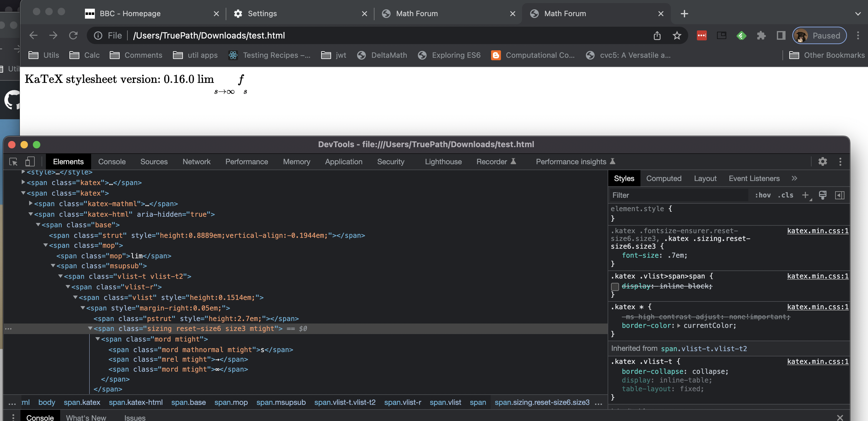
Task: Reload the test.html page
Action: pos(73,35)
